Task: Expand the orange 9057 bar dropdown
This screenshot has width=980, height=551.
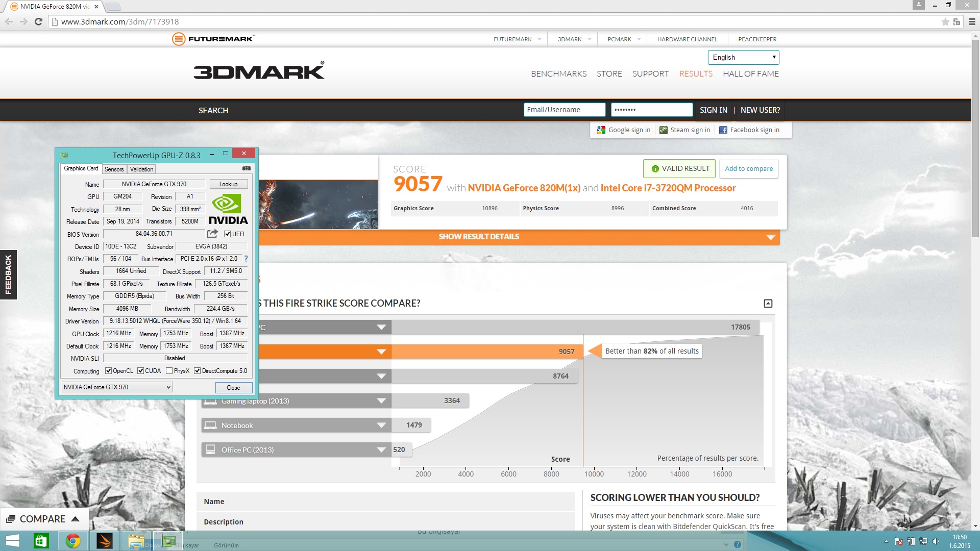Action: tap(381, 352)
